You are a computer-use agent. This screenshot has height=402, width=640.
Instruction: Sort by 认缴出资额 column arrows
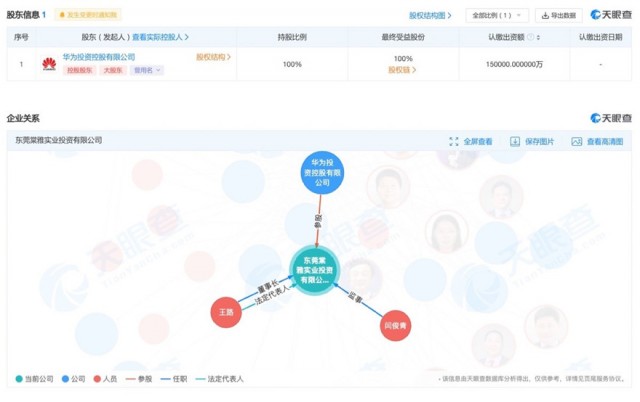(x=538, y=38)
